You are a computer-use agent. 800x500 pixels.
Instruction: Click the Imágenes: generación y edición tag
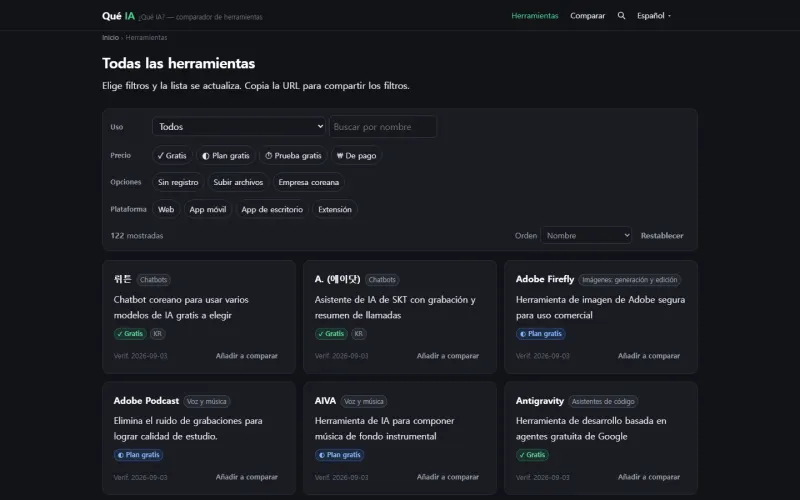click(x=630, y=280)
